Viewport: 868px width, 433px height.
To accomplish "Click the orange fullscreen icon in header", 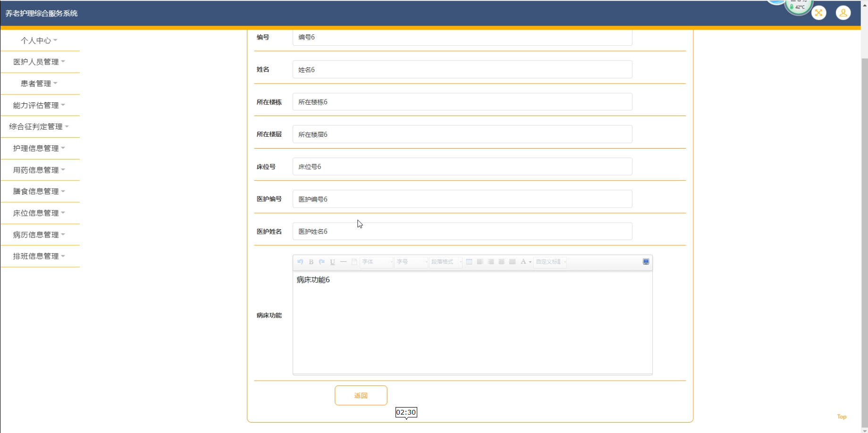I will point(819,13).
